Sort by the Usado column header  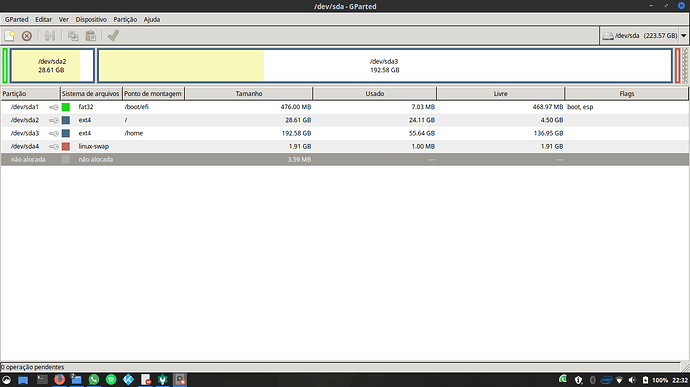tap(374, 93)
